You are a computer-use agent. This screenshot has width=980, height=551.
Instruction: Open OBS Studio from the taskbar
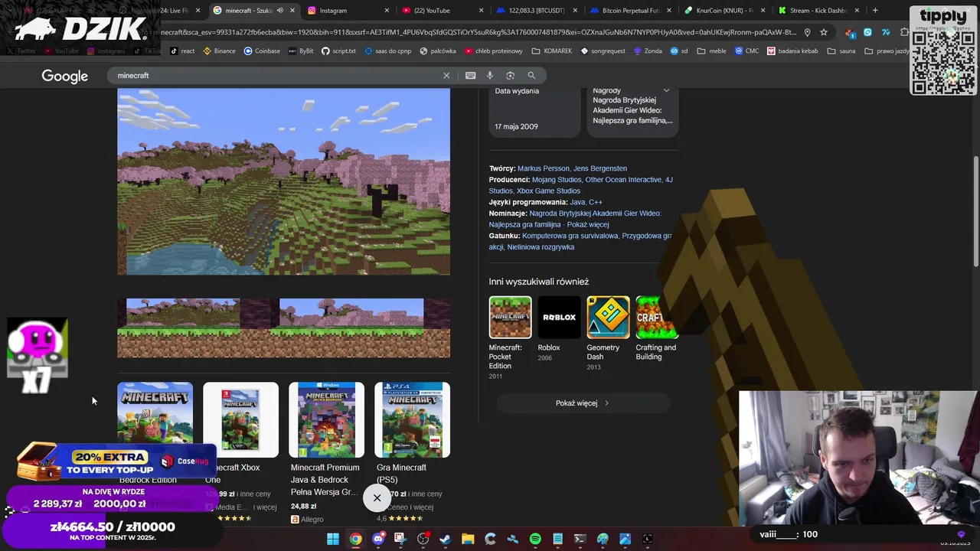pyautogui.click(x=423, y=539)
